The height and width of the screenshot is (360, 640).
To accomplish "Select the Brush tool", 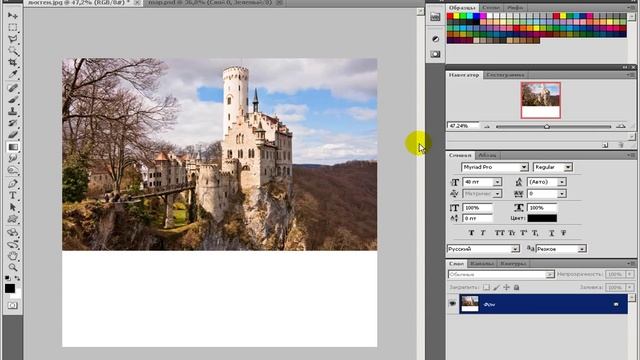I will click(13, 100).
